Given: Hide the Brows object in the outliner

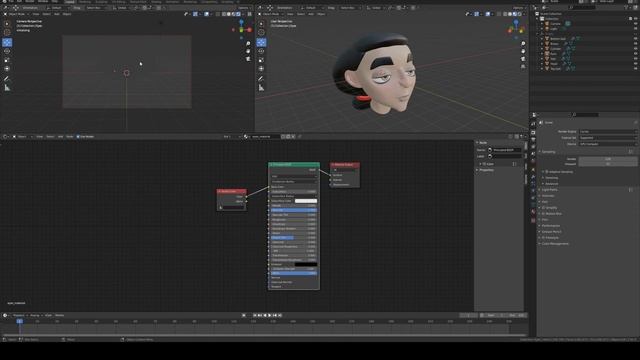Looking at the screenshot, I should (635, 44).
